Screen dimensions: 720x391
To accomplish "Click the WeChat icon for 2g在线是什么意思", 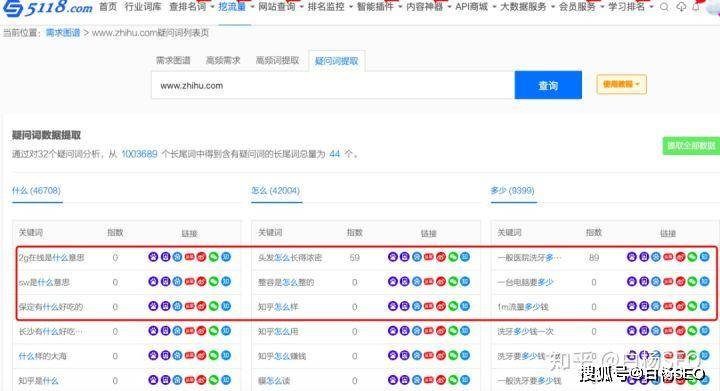I will [x=214, y=257].
